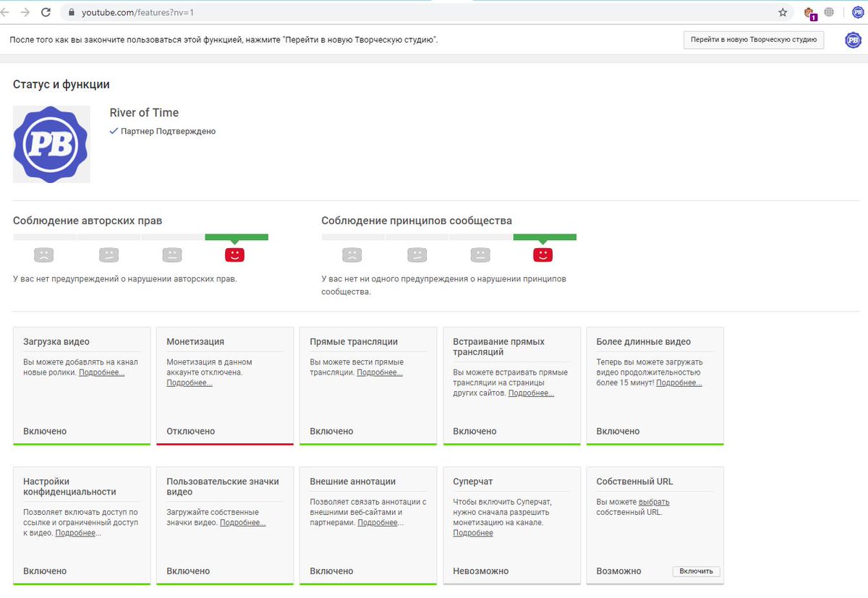This screenshot has height=598, width=868.
Task: Open Подробнее link in Загрузка видео card
Action: [x=102, y=372]
